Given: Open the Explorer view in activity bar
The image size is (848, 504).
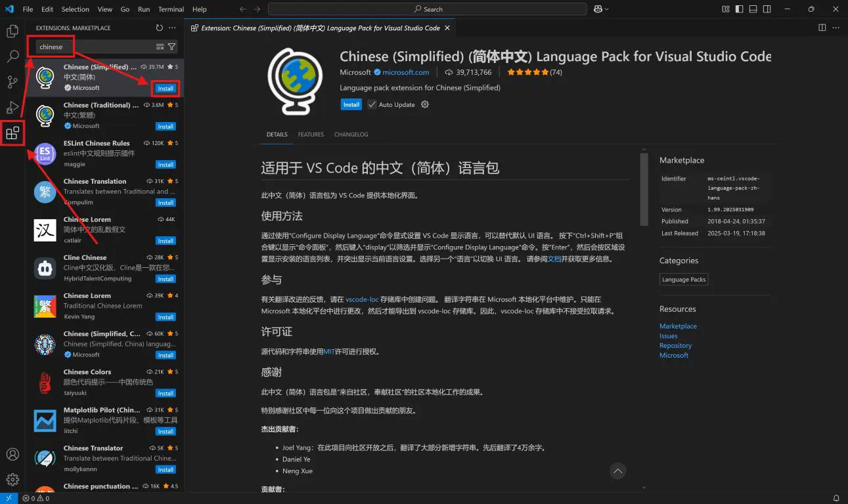Looking at the screenshot, I should (x=12, y=31).
